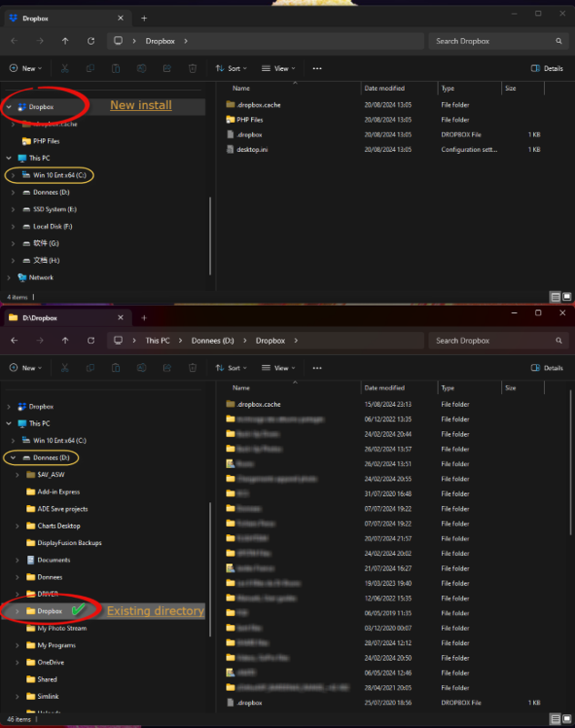
Task: Add new tab in top window
Action: 144,18
